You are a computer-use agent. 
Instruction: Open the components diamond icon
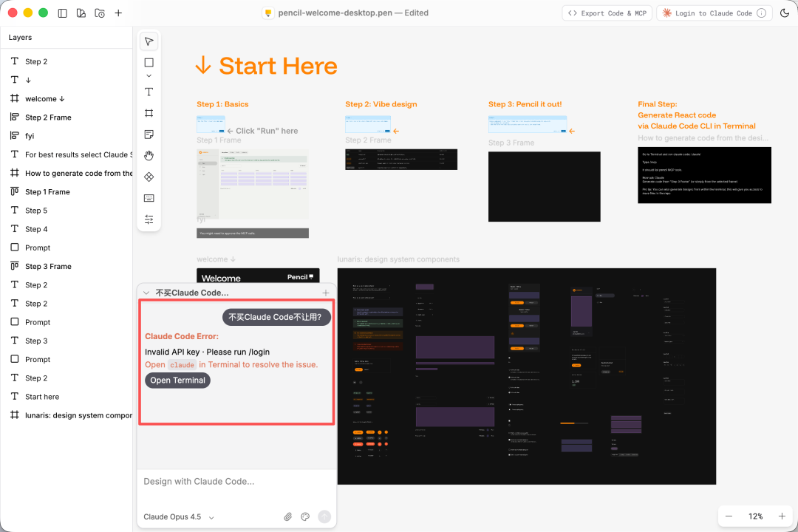click(149, 177)
